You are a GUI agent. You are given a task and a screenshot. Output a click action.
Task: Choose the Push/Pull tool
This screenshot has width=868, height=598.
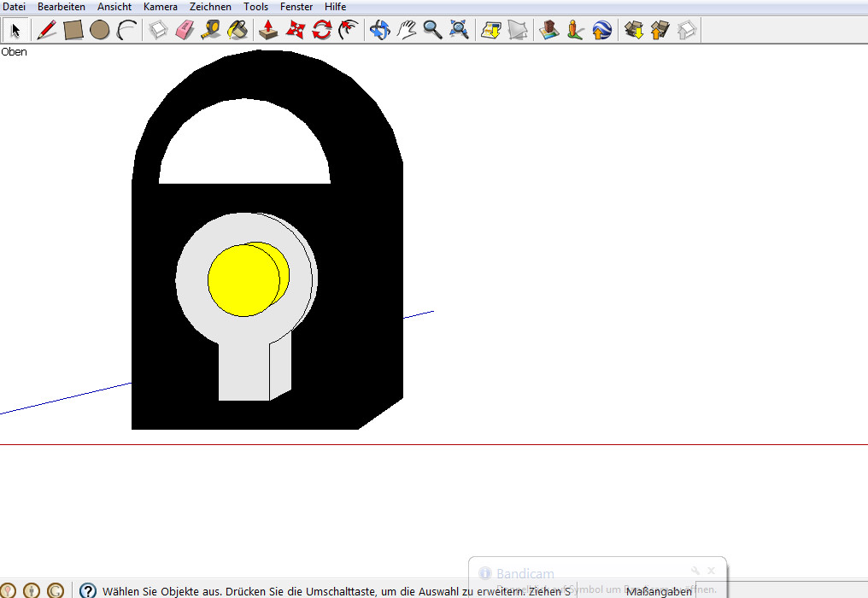[x=268, y=30]
